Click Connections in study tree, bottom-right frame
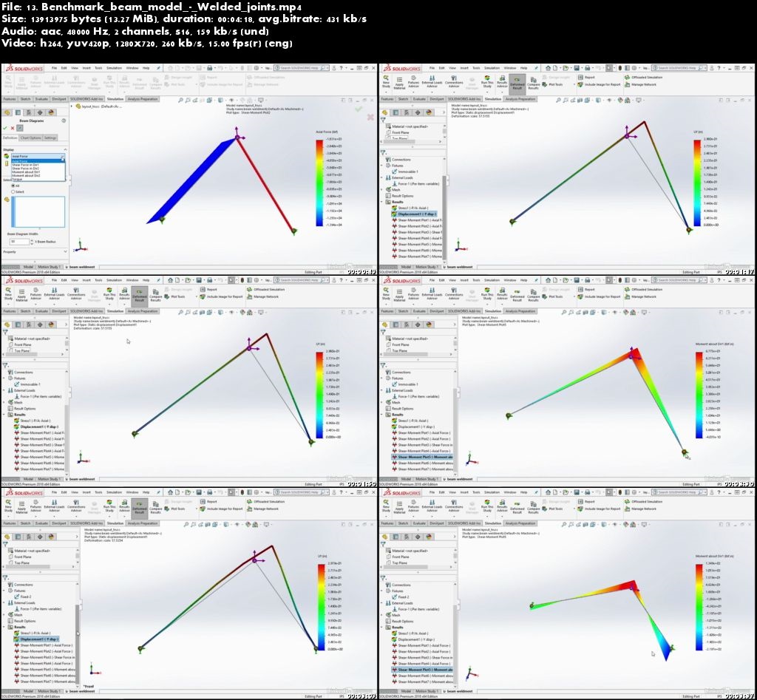The width and height of the screenshot is (757, 700). (x=397, y=585)
